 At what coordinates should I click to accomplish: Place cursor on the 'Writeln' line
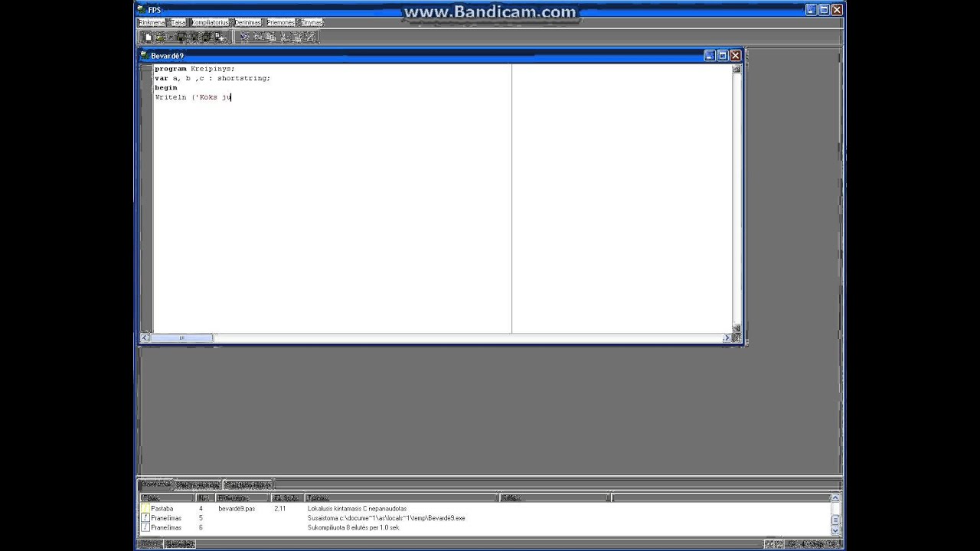click(x=192, y=97)
